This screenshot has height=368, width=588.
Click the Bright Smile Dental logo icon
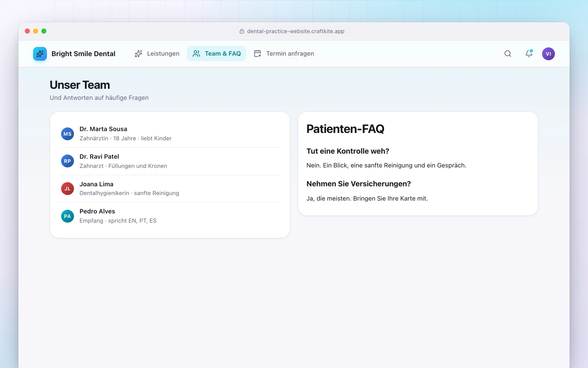pyautogui.click(x=40, y=54)
